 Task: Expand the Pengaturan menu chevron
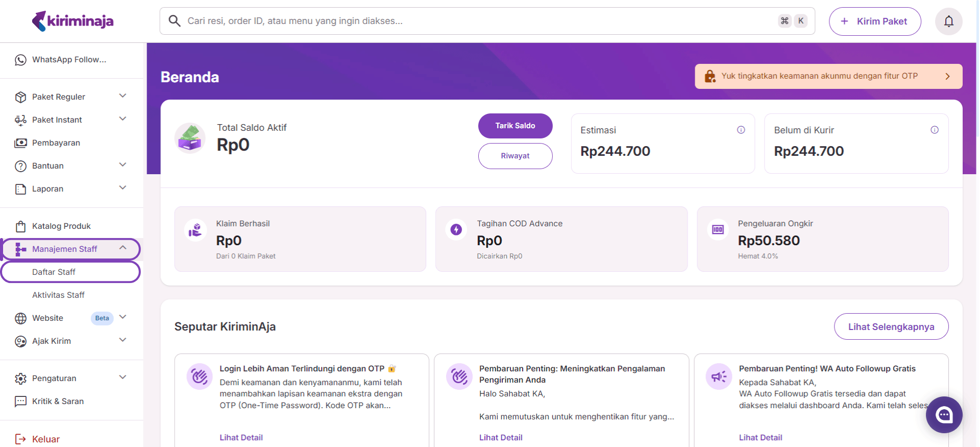point(122,378)
